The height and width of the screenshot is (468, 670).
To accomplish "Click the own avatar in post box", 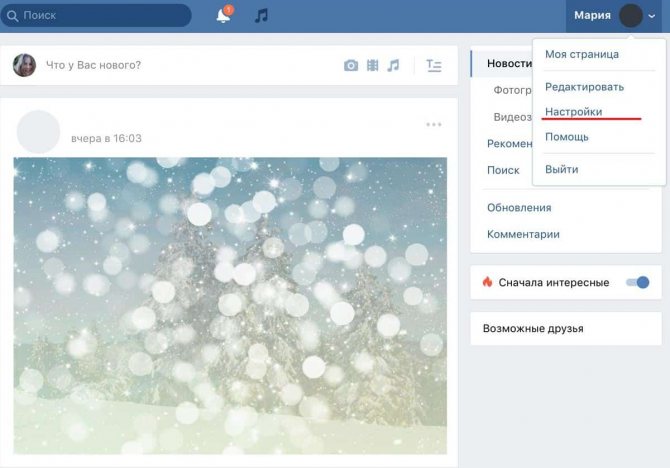I will click(x=24, y=65).
